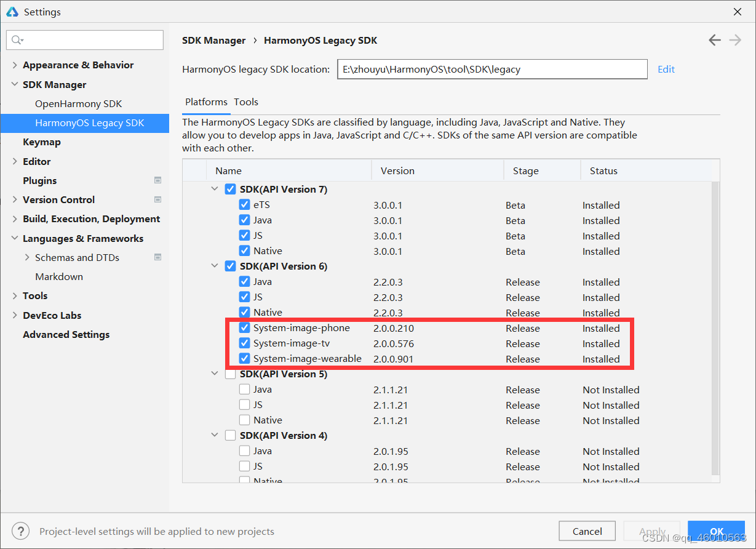
Task: Collapse SDK(API Version 7) group
Action: [215, 190]
